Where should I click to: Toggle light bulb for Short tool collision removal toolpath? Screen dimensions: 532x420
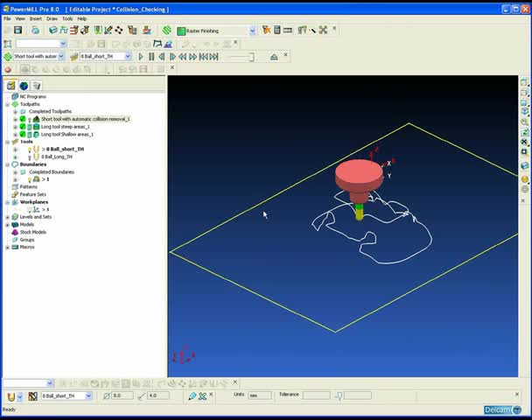click(30, 119)
